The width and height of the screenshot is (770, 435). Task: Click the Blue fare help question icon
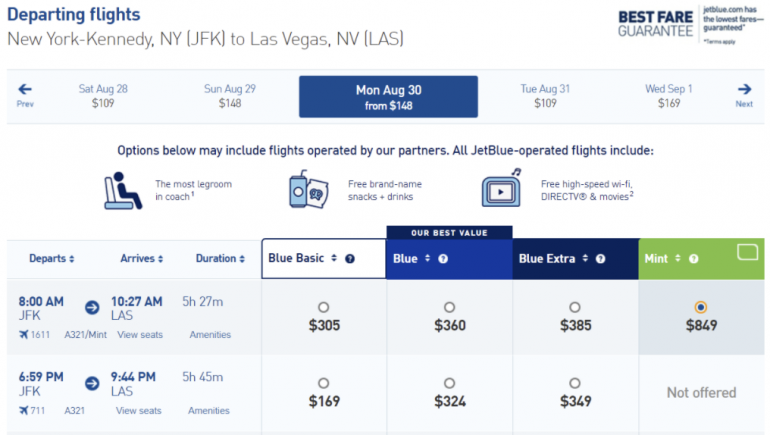pyautogui.click(x=443, y=258)
